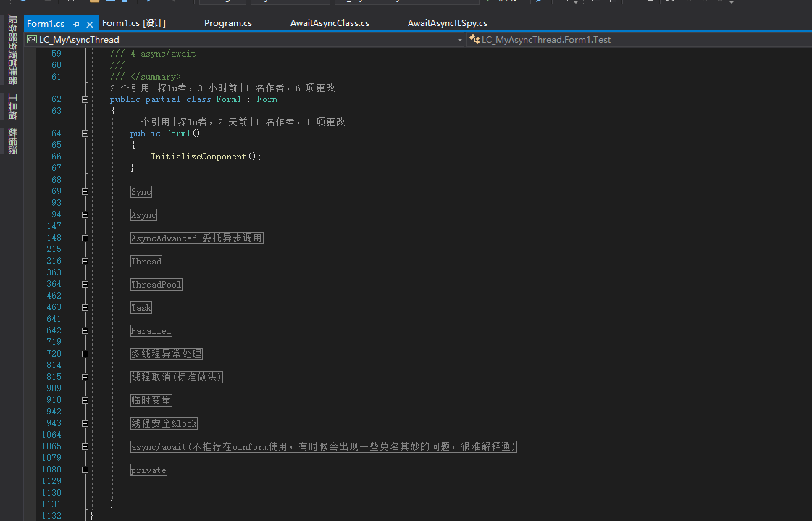Expand the Task region at line 463
The height and width of the screenshot is (521, 812).
[x=85, y=308]
